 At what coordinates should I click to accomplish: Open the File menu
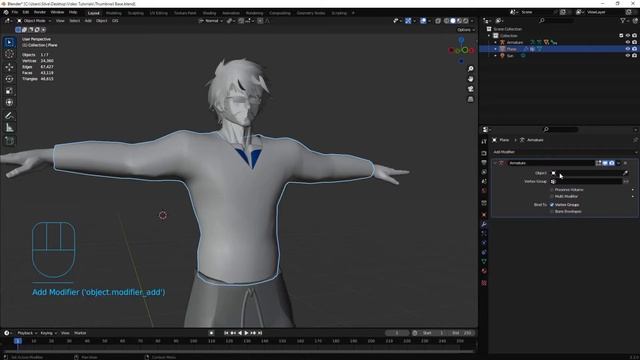tap(15, 13)
